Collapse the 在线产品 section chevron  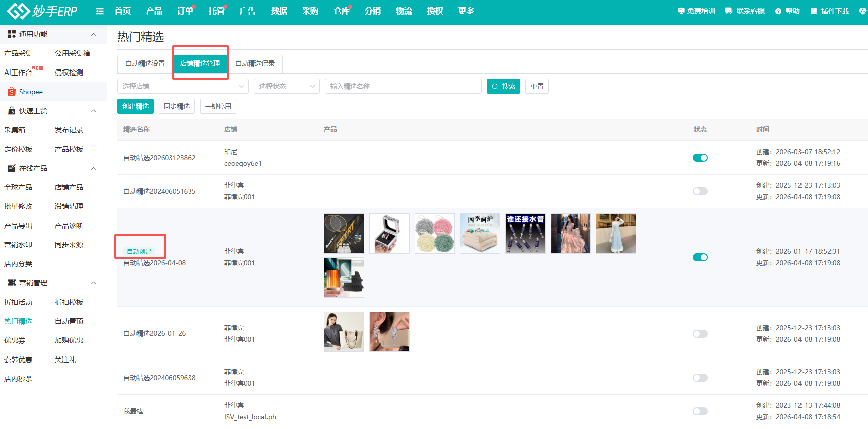94,168
